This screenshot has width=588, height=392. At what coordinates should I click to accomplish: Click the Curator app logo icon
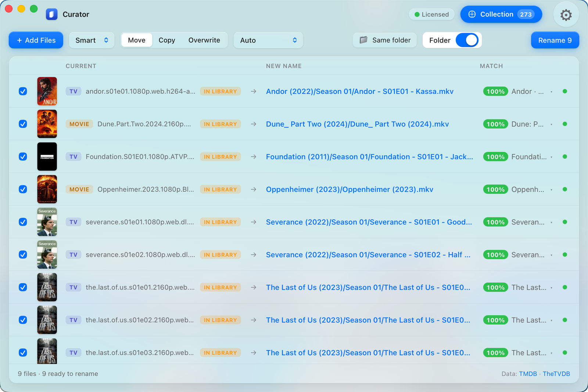52,14
